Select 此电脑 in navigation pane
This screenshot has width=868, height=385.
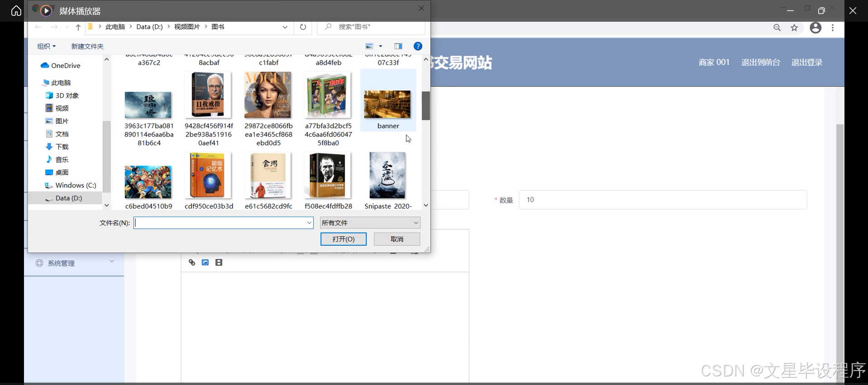coord(56,83)
